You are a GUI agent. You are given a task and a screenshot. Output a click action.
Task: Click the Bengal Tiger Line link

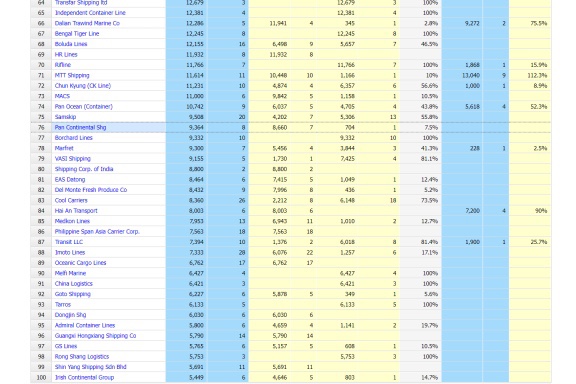[x=77, y=34]
